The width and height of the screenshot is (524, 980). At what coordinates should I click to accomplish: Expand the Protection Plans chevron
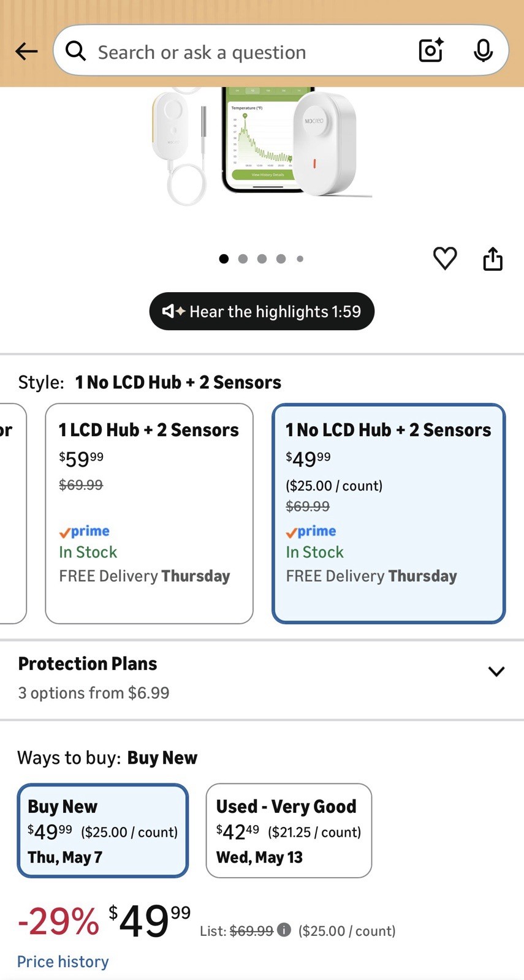[496, 671]
